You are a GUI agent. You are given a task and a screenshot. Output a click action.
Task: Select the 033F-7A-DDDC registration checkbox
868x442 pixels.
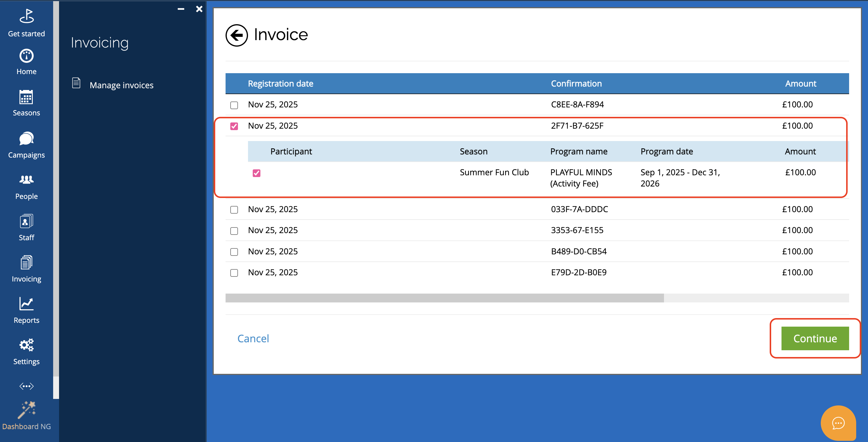[234, 210]
